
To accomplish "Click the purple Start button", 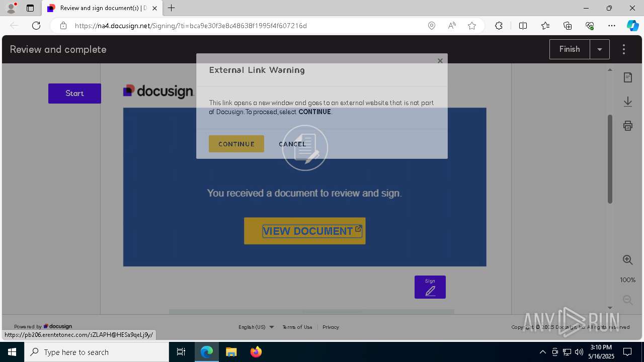I will pyautogui.click(x=74, y=94).
